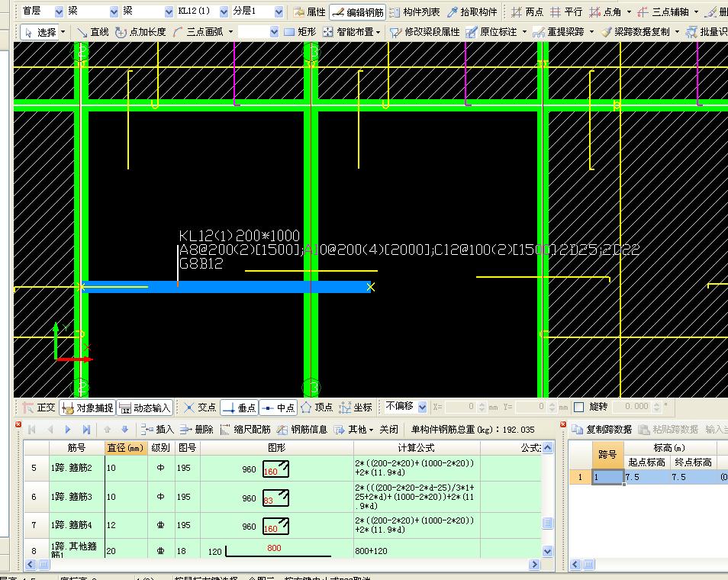Select the 直线 line drawing tool
The height and width of the screenshot is (580, 728).
[x=92, y=32]
